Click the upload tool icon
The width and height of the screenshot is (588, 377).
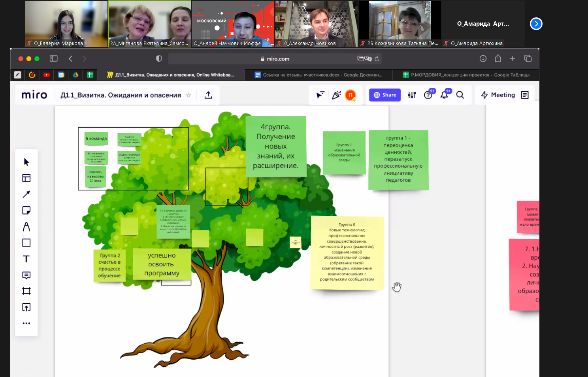[x=26, y=307]
